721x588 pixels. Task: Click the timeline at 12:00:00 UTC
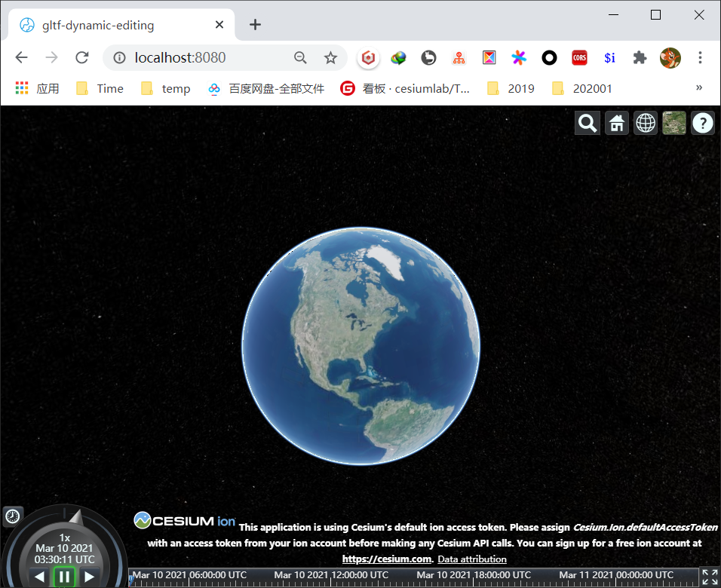coord(331,577)
